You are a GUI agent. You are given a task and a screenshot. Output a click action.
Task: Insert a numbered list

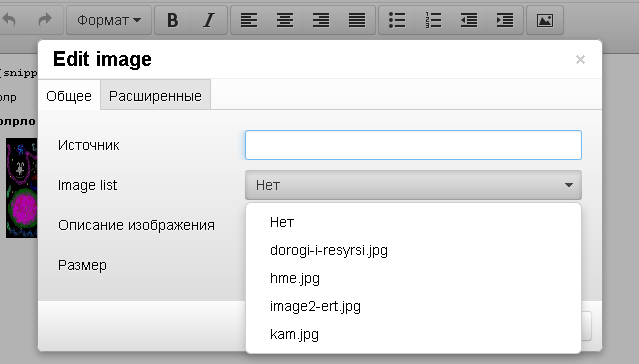433,20
